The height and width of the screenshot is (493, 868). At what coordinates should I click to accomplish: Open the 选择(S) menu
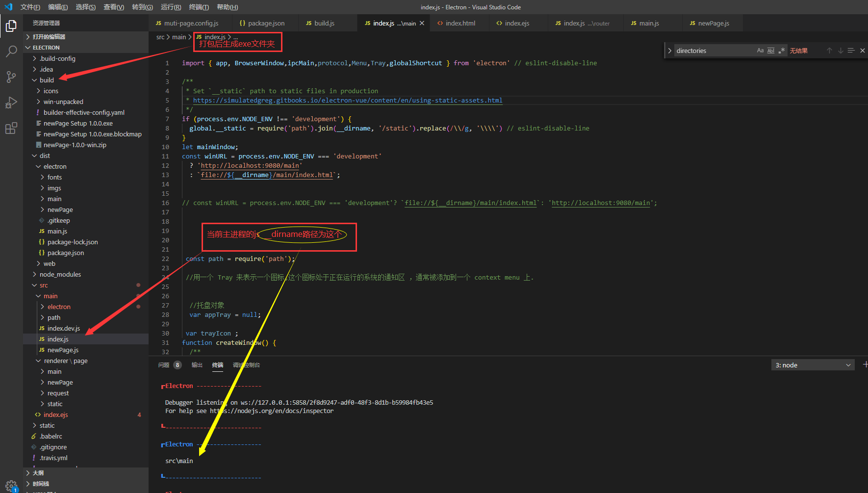coord(86,7)
